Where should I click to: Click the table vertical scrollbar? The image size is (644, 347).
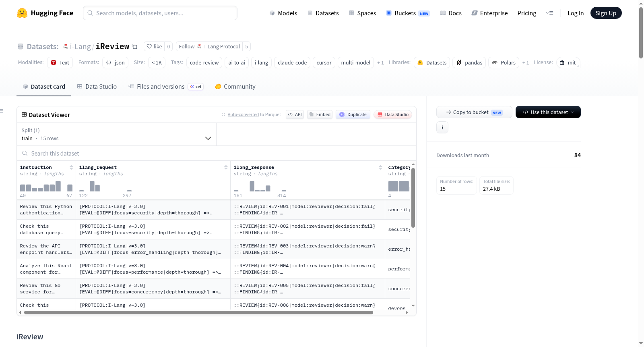point(413,197)
